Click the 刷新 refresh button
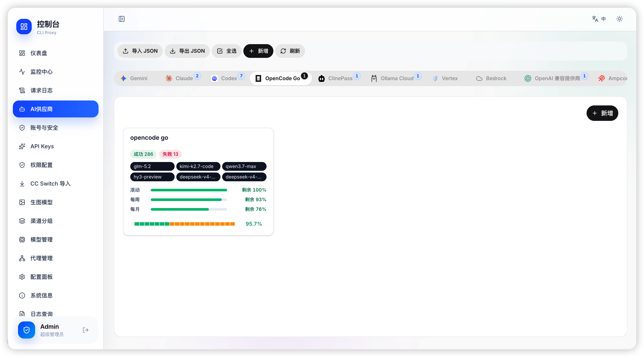 point(290,51)
